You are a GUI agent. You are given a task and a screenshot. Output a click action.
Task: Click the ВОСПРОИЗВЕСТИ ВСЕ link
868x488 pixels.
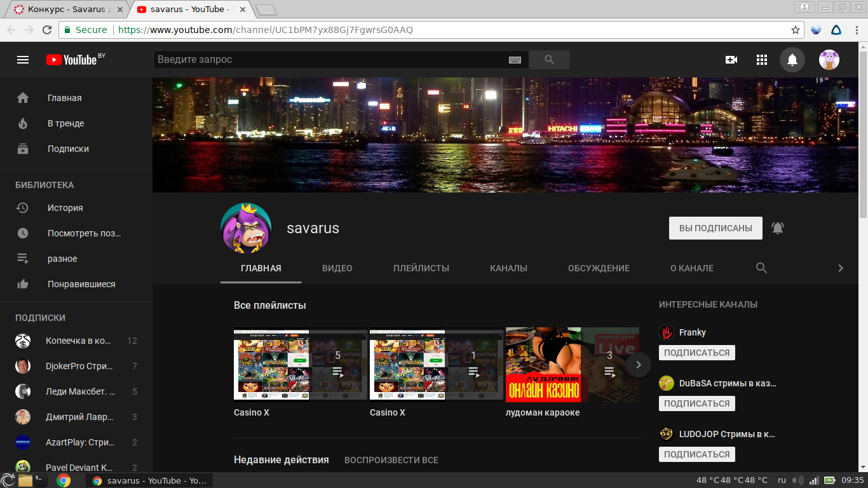(391, 459)
